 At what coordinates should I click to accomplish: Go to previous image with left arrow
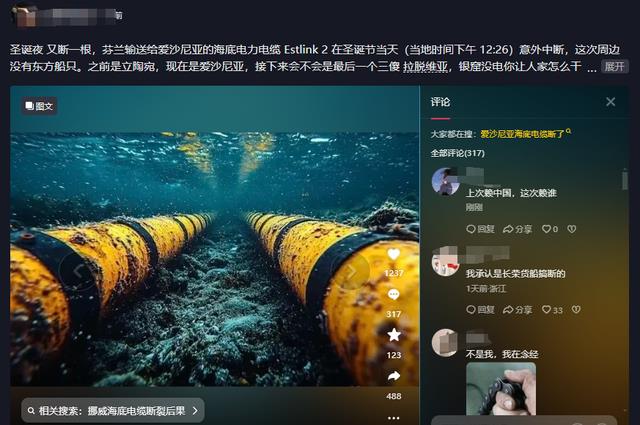coord(78,271)
